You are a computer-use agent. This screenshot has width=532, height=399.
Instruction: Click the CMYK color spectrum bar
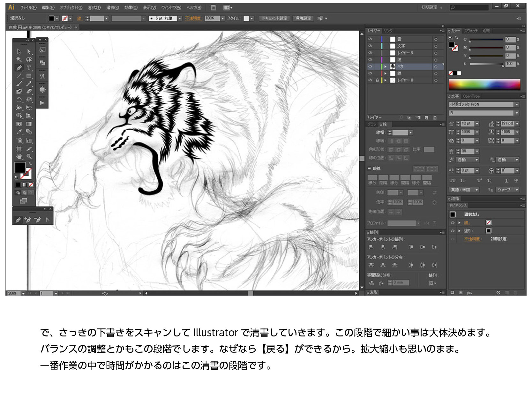[484, 85]
